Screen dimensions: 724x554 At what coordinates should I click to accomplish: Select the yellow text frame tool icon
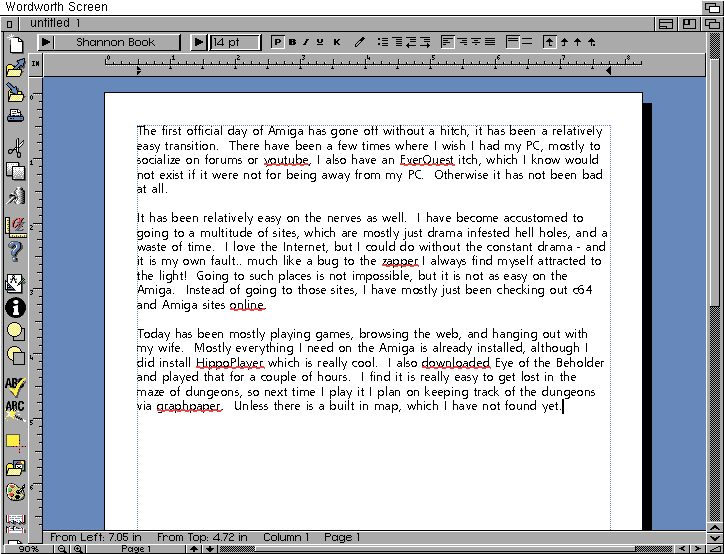click(x=15, y=442)
